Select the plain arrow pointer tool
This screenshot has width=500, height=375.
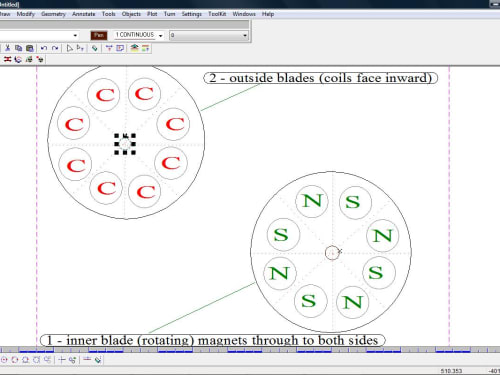tap(69, 48)
